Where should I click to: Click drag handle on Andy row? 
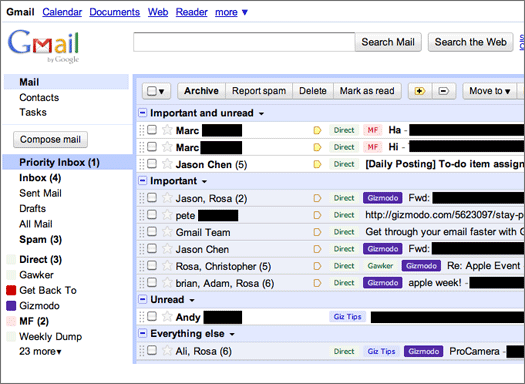pos(142,316)
